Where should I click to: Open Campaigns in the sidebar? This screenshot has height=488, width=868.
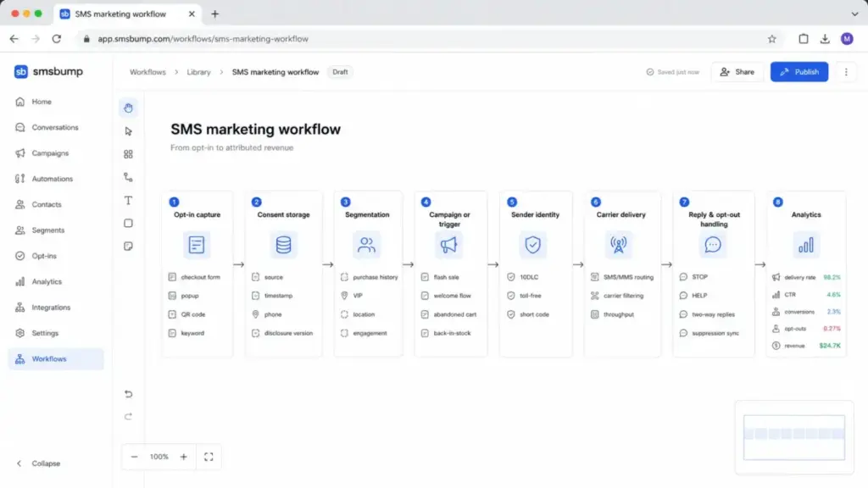[x=55, y=153]
